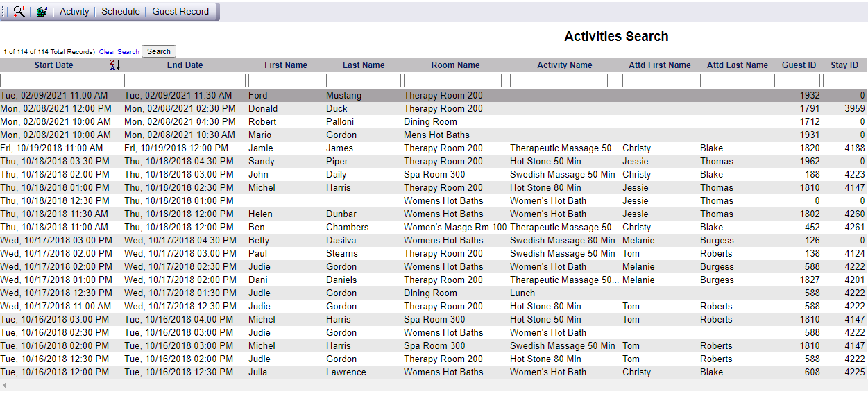Click the green grid export icon
The width and height of the screenshot is (868, 394).
(x=42, y=11)
